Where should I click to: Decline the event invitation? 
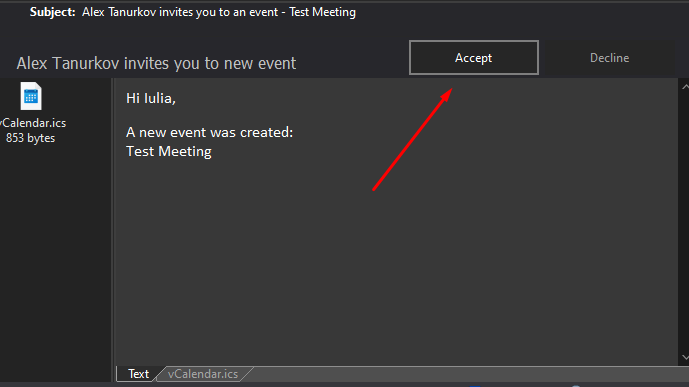click(609, 58)
